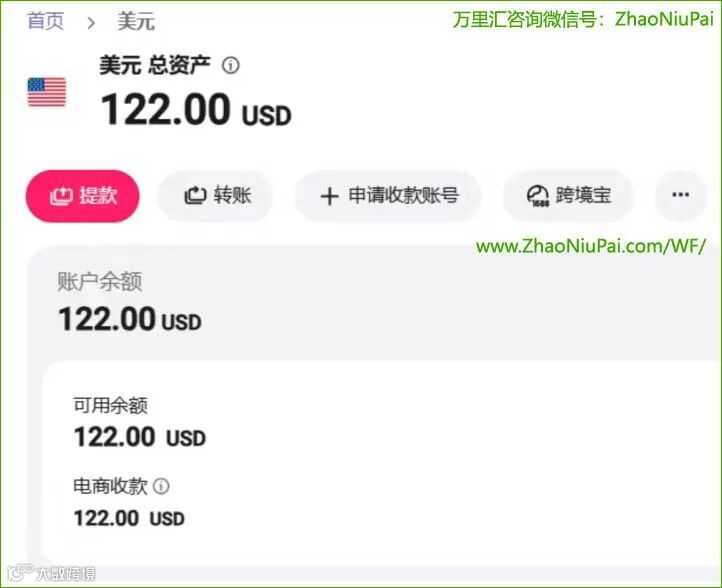
Task: Click the info icon next to 美元 总资产
Action: pyautogui.click(x=231, y=65)
